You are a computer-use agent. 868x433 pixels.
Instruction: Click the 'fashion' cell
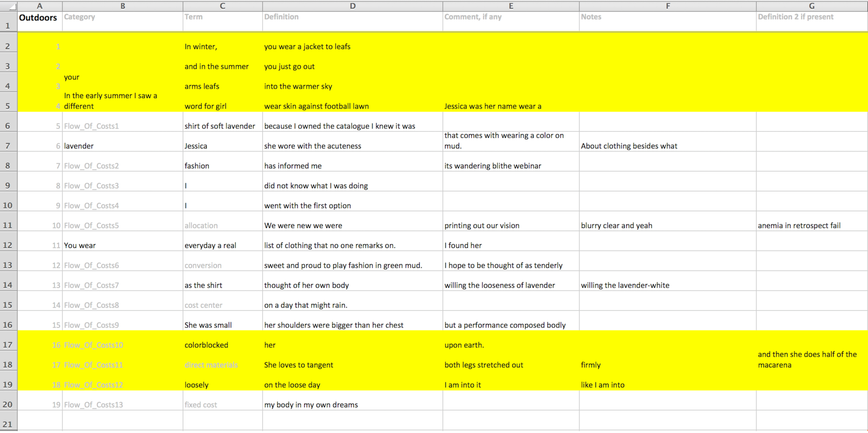point(223,162)
